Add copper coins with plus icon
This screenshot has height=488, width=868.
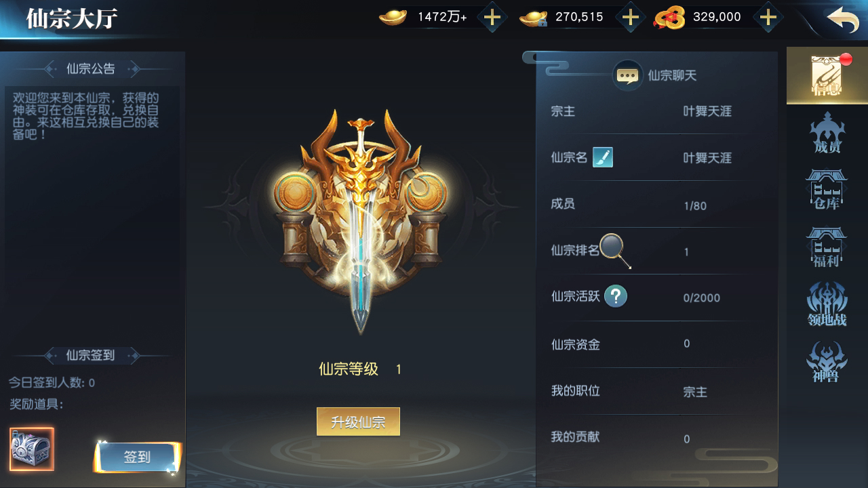[768, 18]
